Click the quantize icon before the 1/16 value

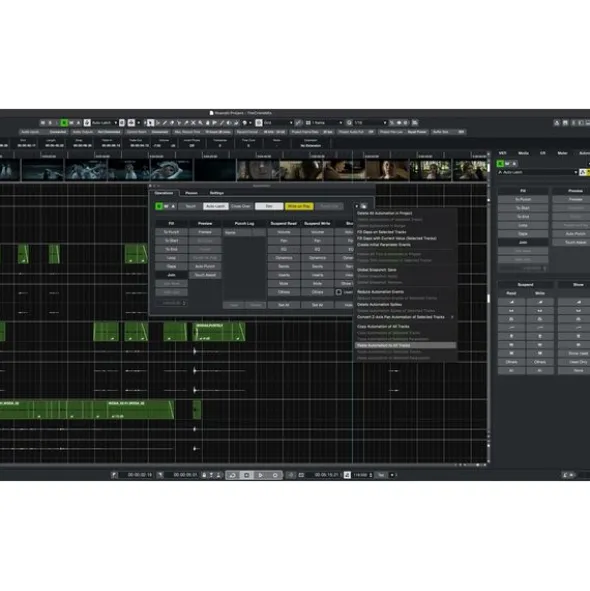[349, 123]
